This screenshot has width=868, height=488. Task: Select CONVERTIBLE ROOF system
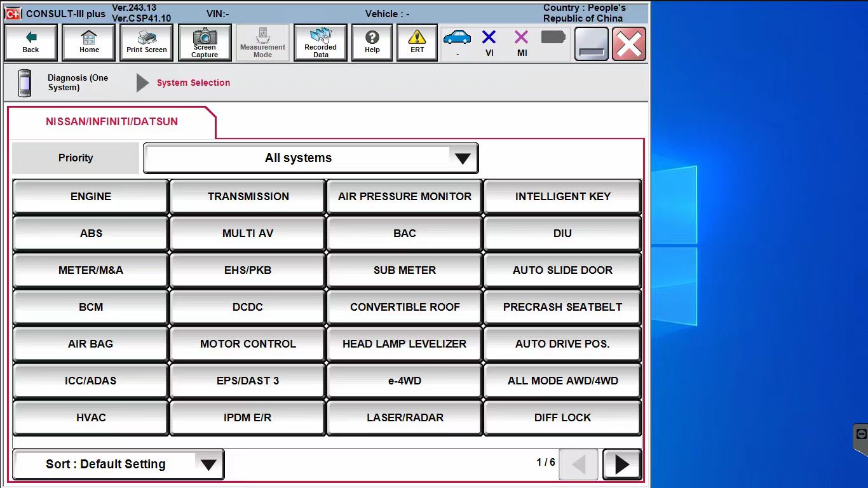[405, 307]
